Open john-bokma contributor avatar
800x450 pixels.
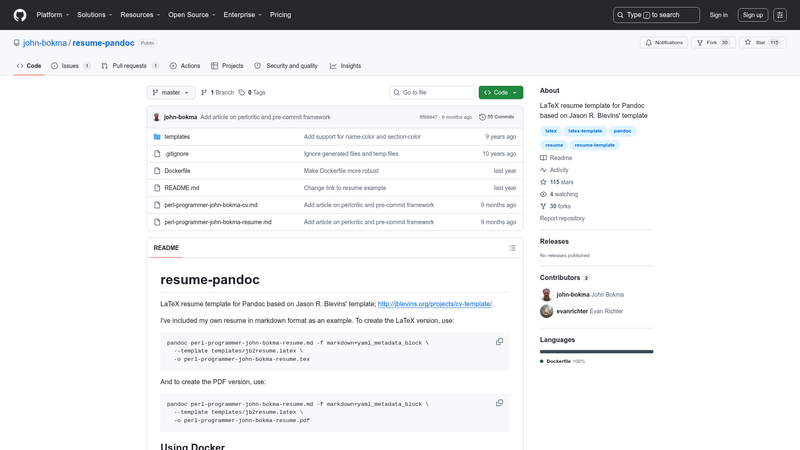(546, 294)
